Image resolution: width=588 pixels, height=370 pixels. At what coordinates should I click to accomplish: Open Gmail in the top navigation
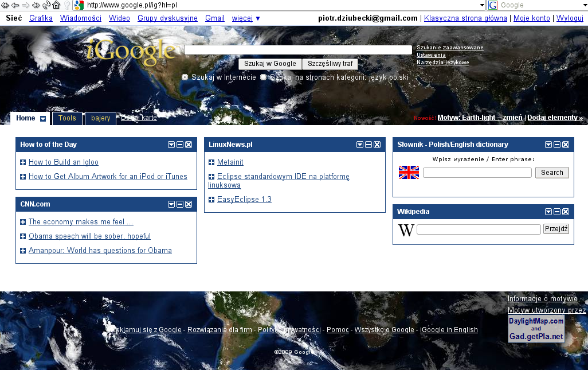[x=215, y=18]
